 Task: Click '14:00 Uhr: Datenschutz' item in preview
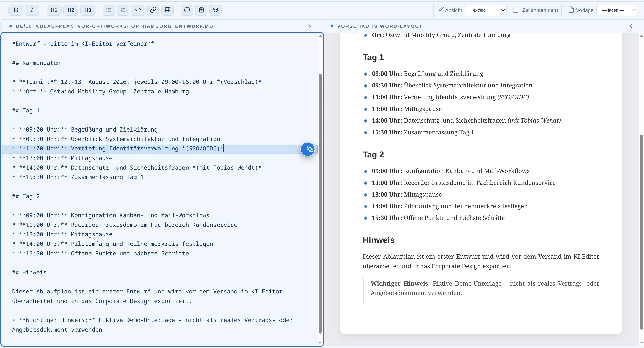(466, 121)
